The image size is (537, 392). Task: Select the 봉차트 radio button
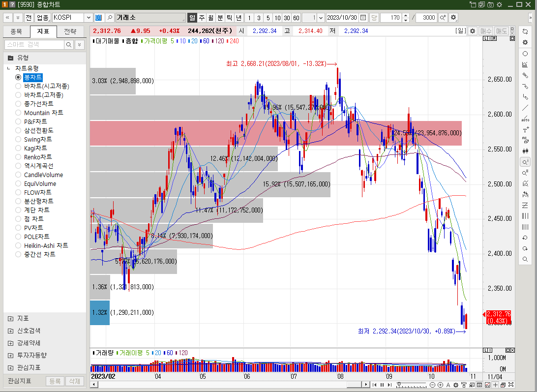tap(18, 77)
